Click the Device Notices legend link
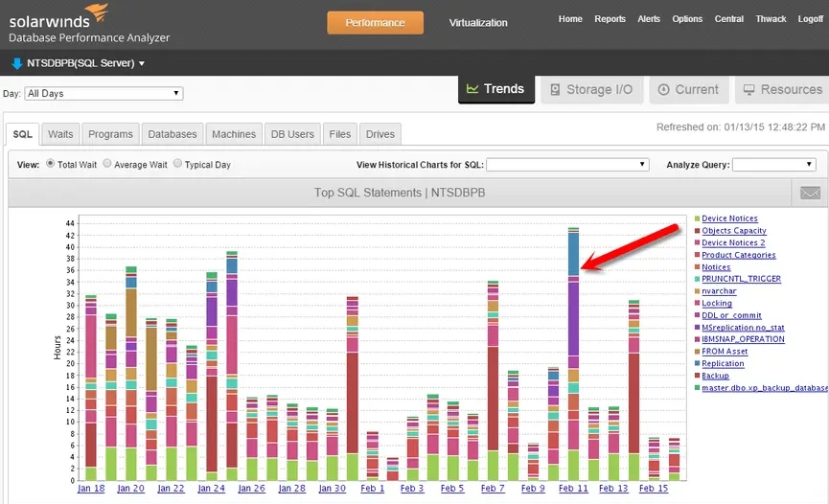829x504 pixels. (x=729, y=218)
